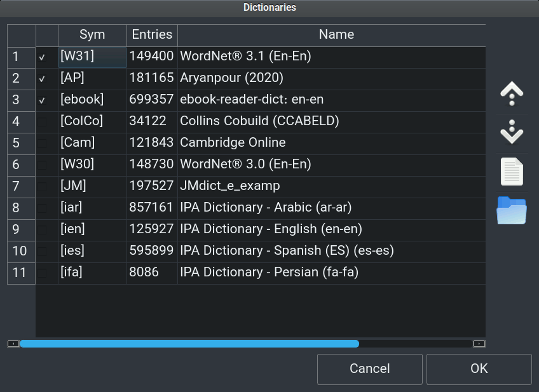Select row header number 4

click(x=22, y=122)
